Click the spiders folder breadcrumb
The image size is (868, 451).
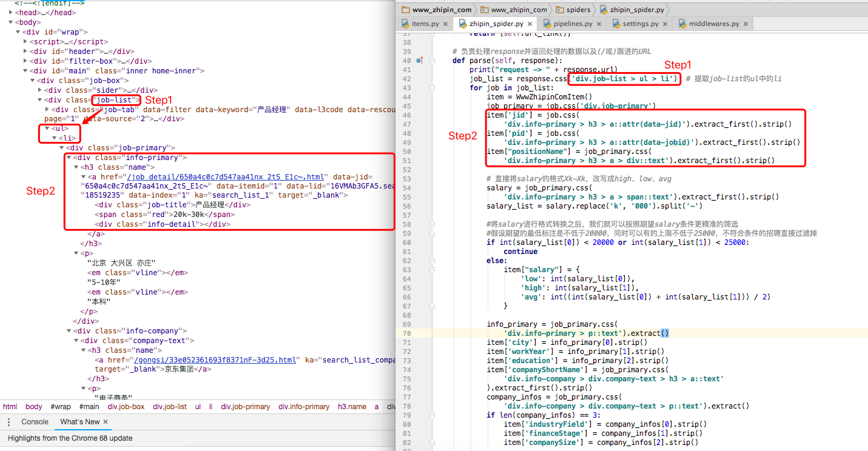point(578,10)
